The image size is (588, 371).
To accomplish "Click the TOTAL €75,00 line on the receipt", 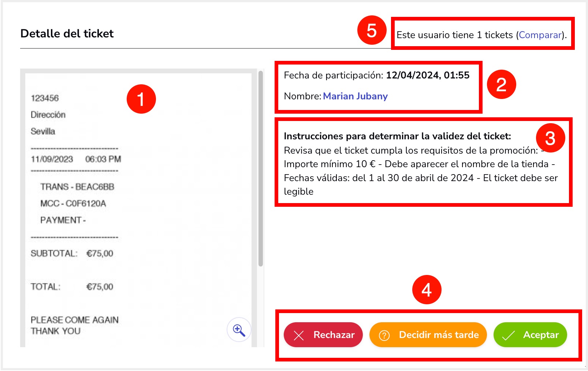I will point(72,287).
